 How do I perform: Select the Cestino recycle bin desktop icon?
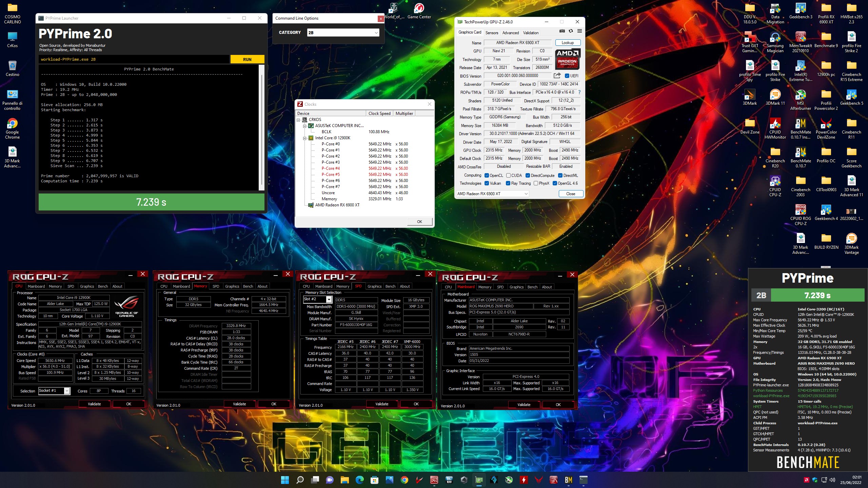coord(12,68)
